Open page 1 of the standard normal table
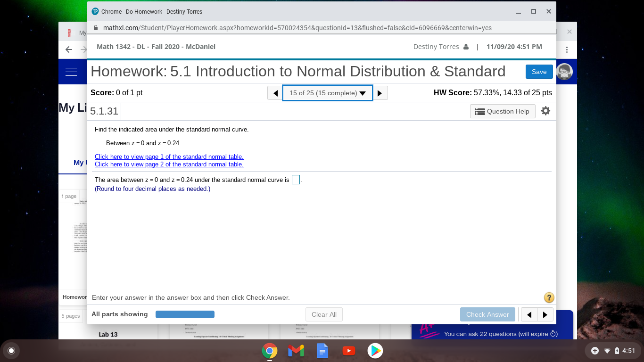This screenshot has width=644, height=362. [x=169, y=156]
